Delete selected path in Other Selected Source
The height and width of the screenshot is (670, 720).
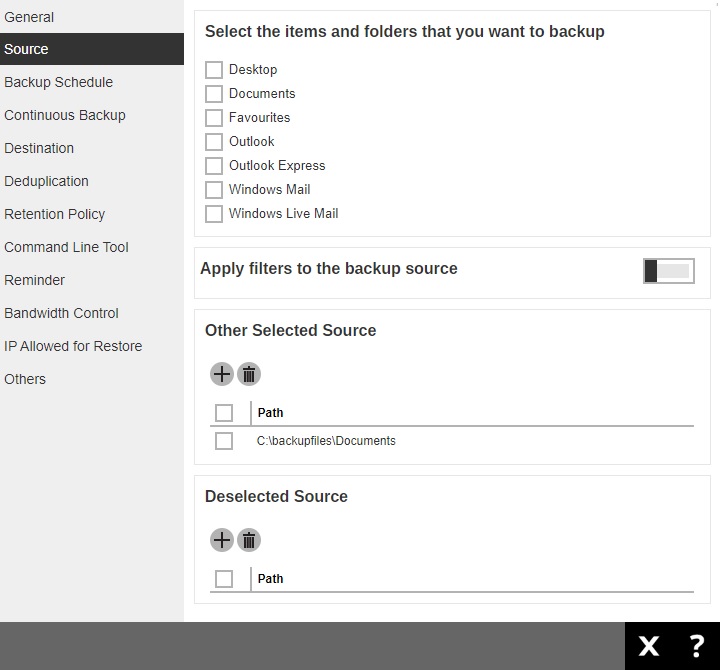(x=249, y=374)
